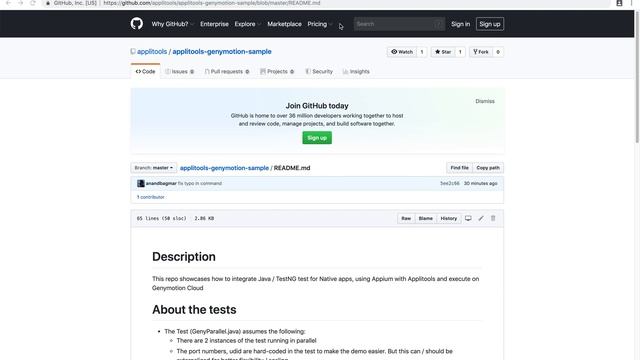Open applitools-genymotion-sample repository title link

[x=222, y=51]
